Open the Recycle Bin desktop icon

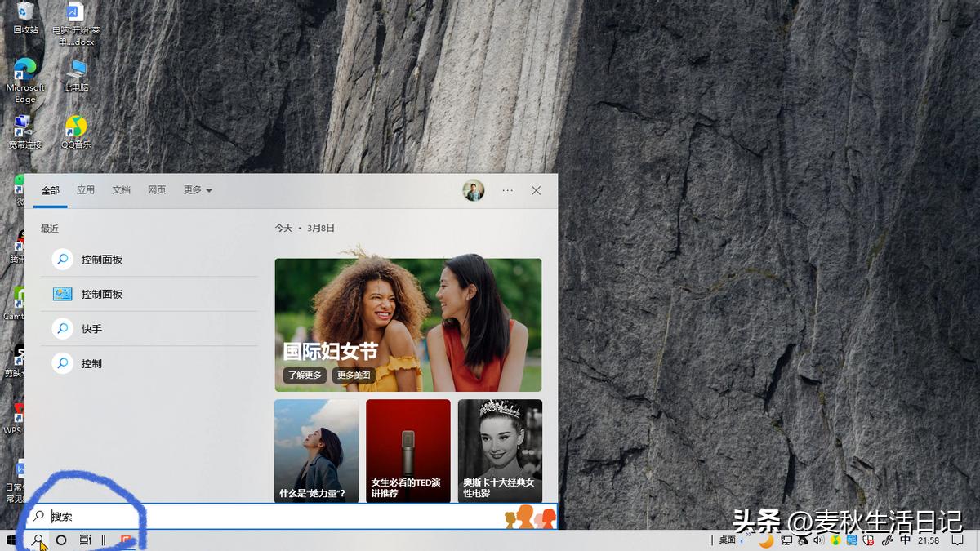point(25,17)
